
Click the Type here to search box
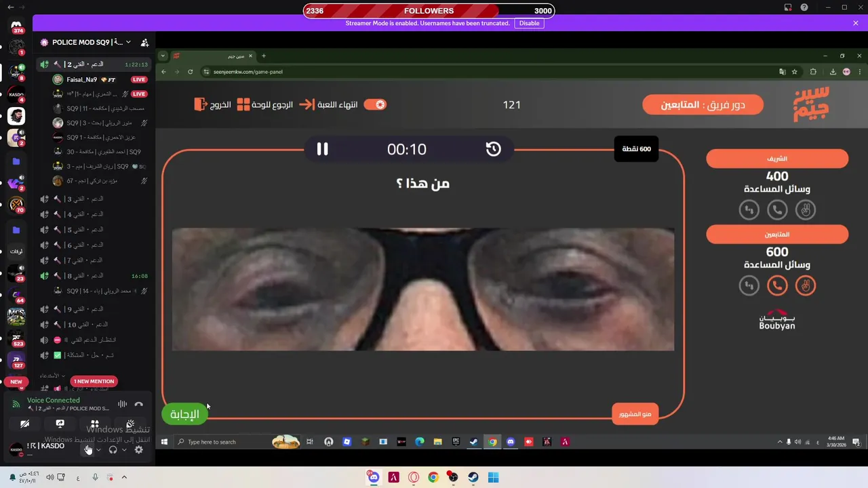coord(237,442)
